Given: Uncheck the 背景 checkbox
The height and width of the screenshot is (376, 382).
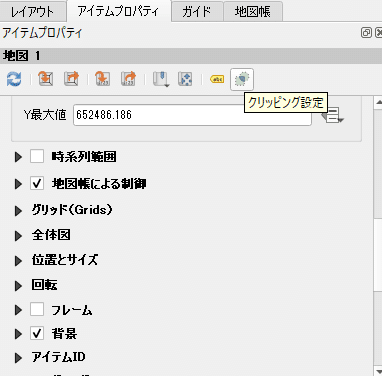Looking at the screenshot, I should pyautogui.click(x=37, y=333).
